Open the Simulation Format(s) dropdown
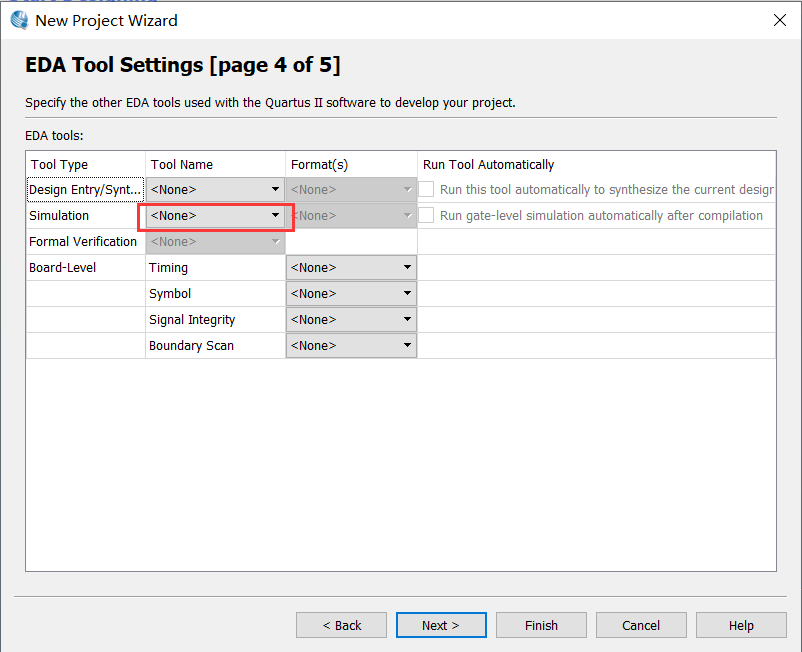This screenshot has height=652, width=802. [351, 216]
